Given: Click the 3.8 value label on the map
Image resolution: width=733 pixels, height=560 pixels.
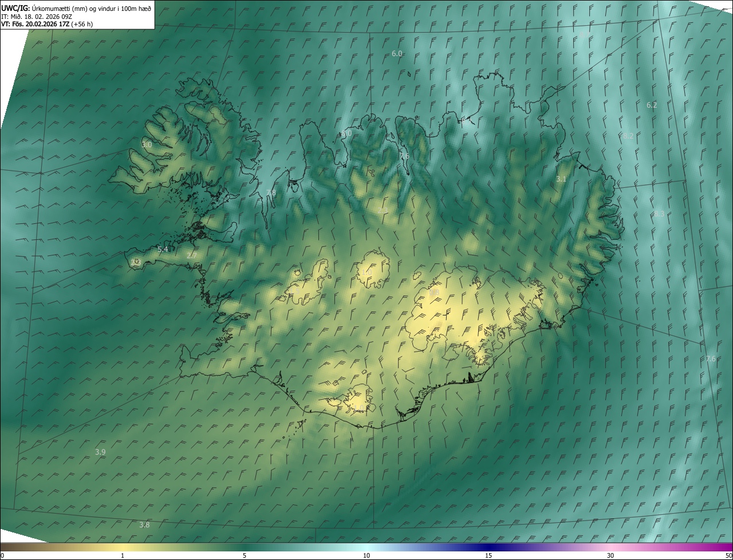Looking at the screenshot, I should 144,524.
